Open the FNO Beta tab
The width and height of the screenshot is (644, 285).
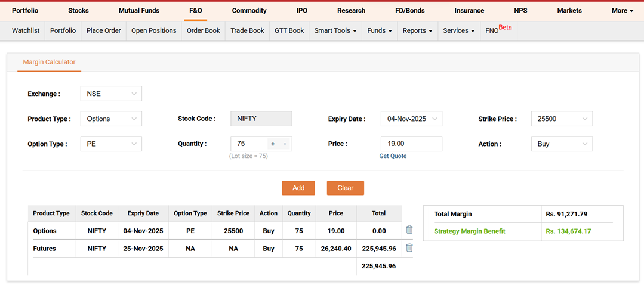pos(498,30)
